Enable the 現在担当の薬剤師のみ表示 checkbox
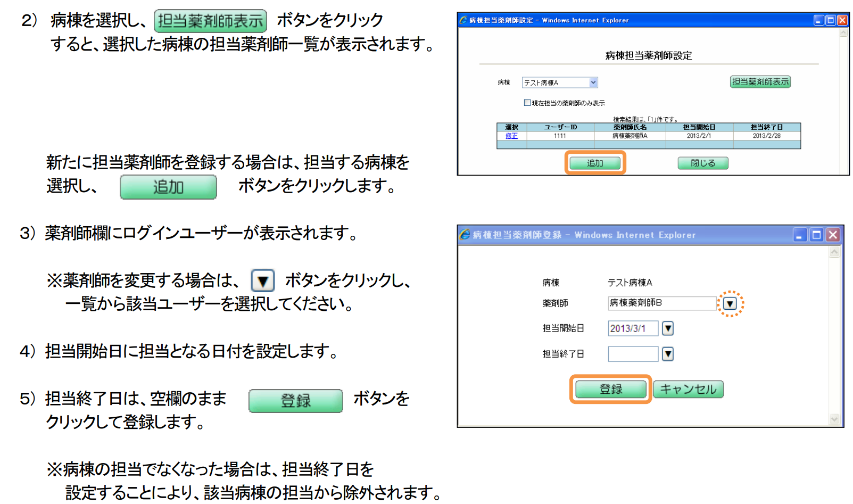 [x=527, y=103]
